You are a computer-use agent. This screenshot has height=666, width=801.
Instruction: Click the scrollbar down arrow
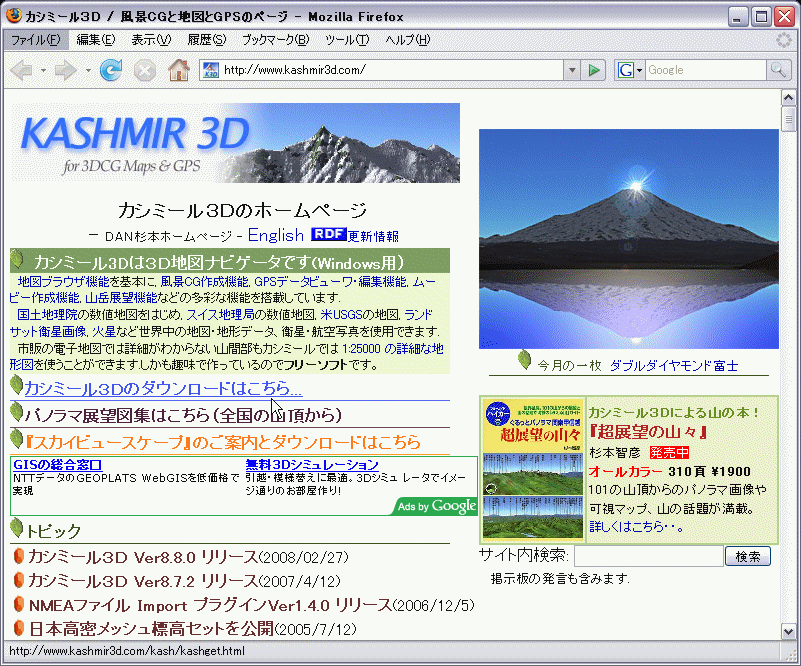tap(788, 632)
